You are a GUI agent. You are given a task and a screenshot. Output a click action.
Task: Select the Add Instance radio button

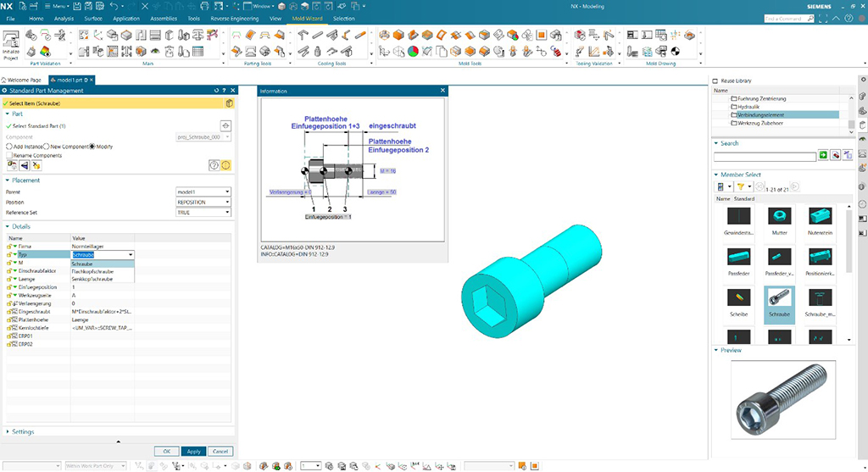tap(8, 147)
